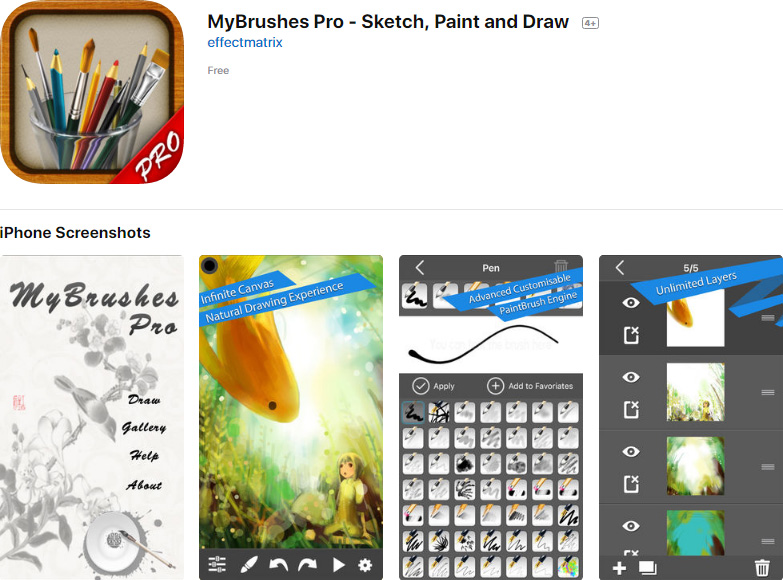
Task: Play back the drawing with the play button
Action: click(x=338, y=565)
